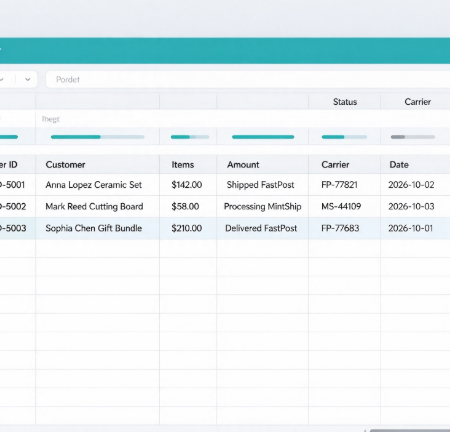This screenshot has height=432, width=450.
Task: Select the Shipped FastPost cell
Action: click(x=260, y=185)
